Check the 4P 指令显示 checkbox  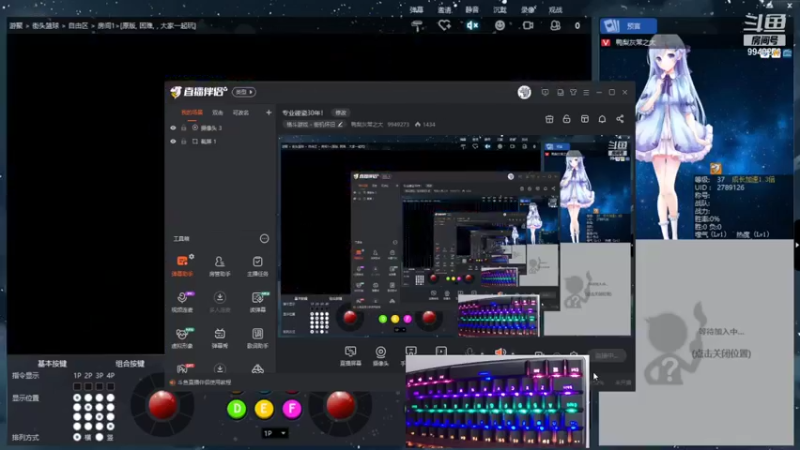click(x=110, y=387)
